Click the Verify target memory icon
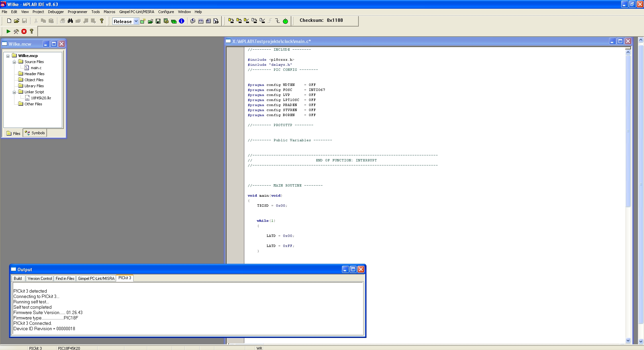Image resolution: width=644 pixels, height=350 pixels. 247,21
